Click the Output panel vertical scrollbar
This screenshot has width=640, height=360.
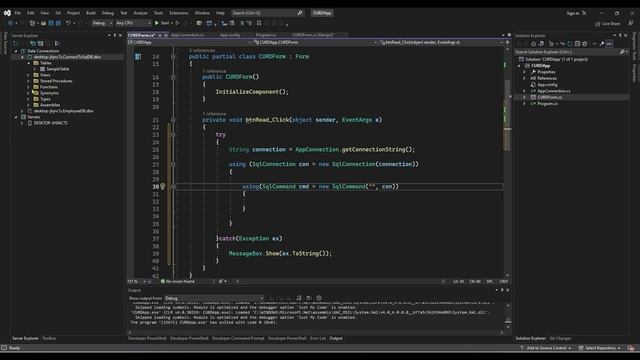[x=508, y=316]
